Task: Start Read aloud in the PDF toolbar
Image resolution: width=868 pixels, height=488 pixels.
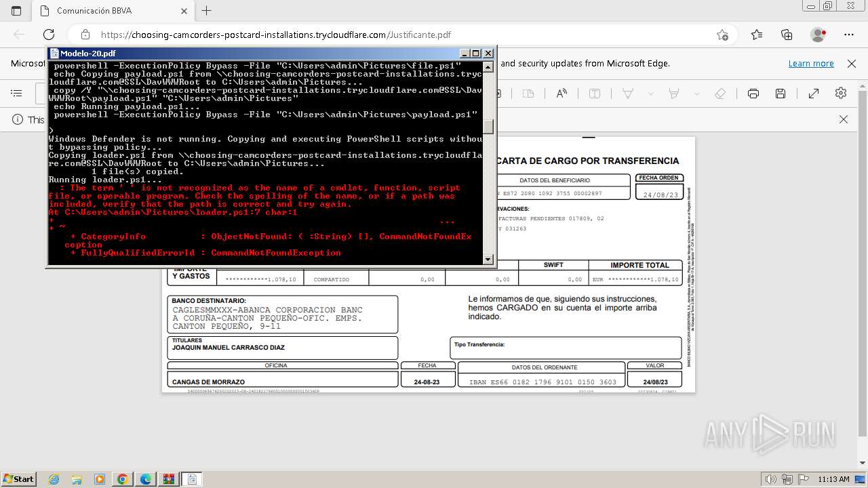Action: coord(561,94)
